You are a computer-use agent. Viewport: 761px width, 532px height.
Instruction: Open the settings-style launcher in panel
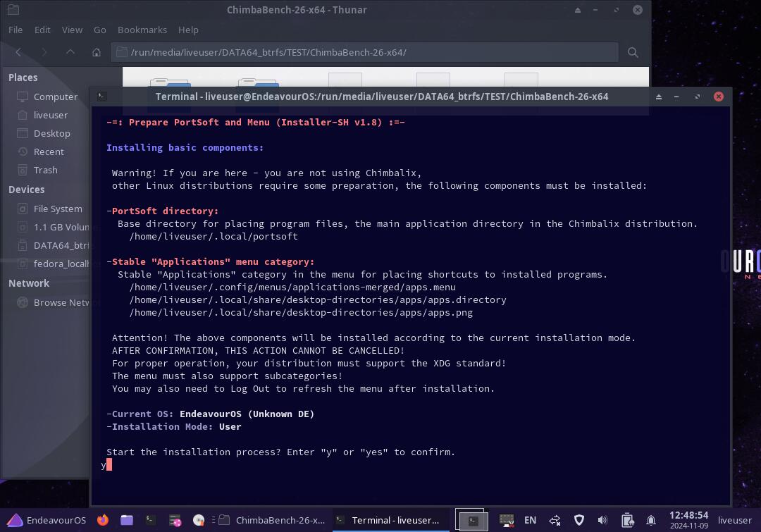(x=175, y=520)
